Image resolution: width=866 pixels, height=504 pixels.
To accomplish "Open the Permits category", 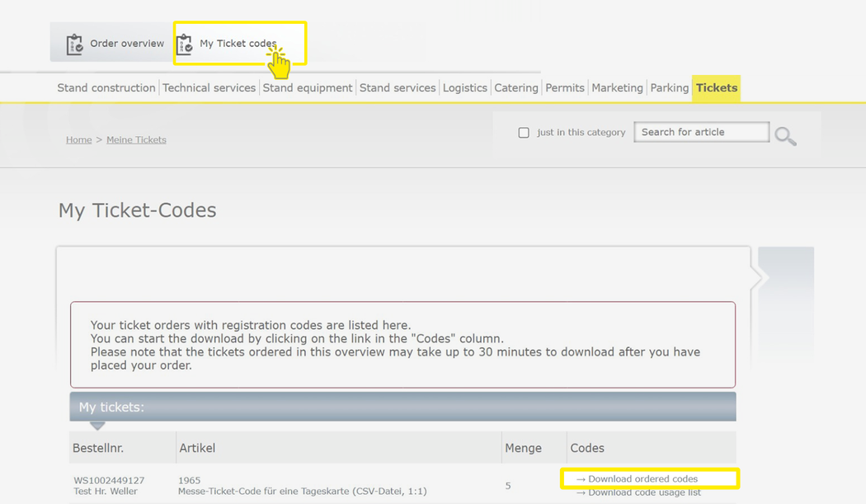I will 565,88.
